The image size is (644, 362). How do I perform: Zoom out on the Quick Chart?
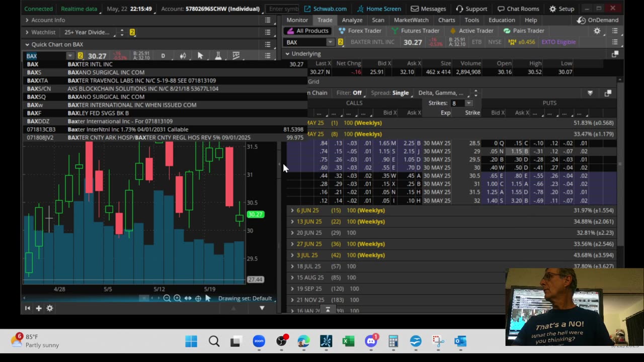(x=167, y=299)
